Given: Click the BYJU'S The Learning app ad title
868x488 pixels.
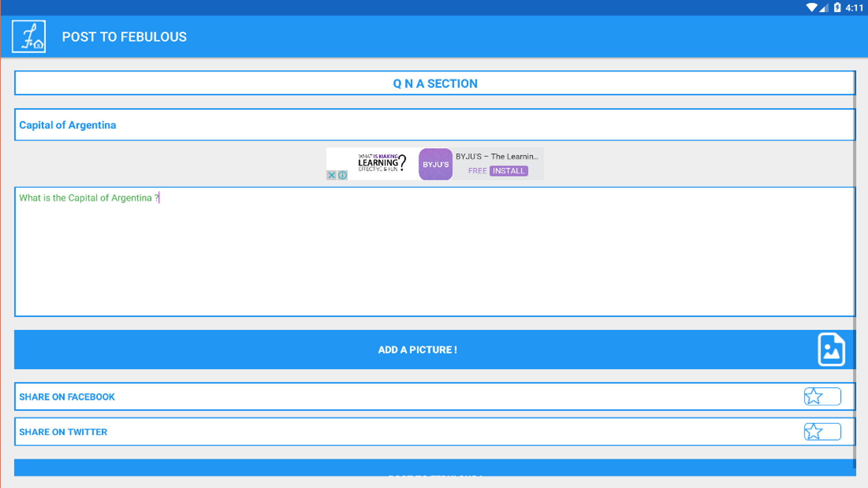Looking at the screenshot, I should (x=496, y=156).
